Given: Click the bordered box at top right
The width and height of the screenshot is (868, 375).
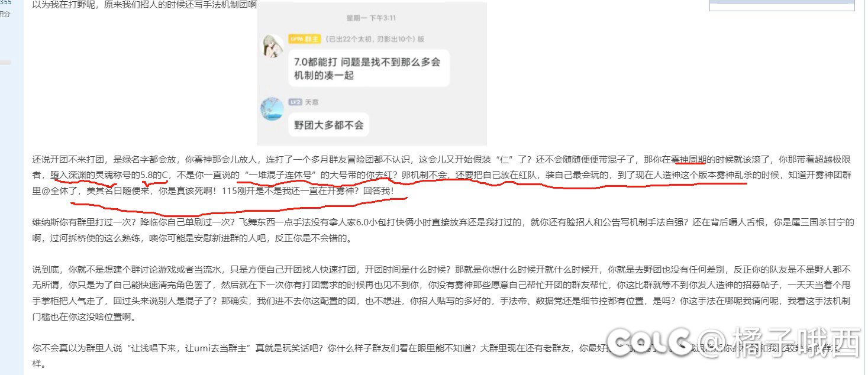Looking at the screenshot, I should (782, 5).
